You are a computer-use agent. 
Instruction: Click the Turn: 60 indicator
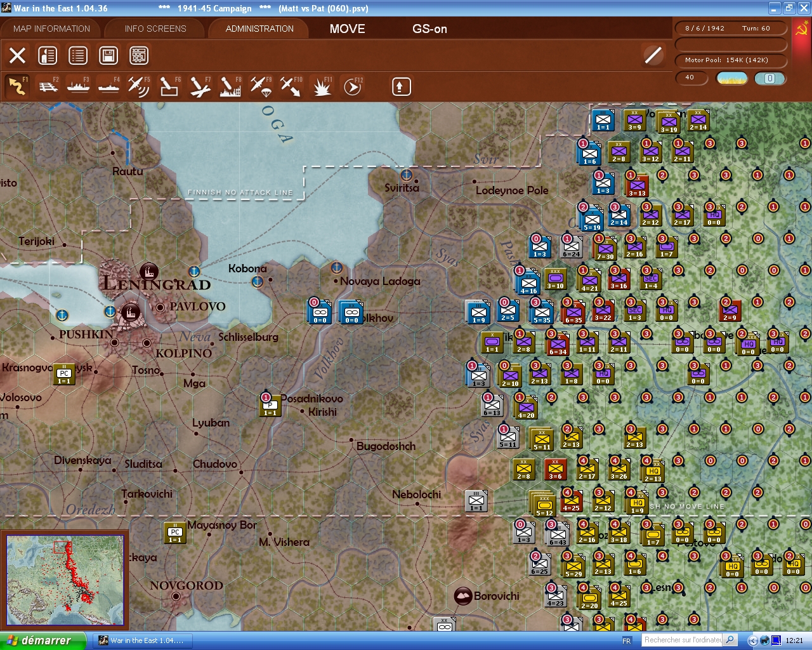tap(756, 29)
